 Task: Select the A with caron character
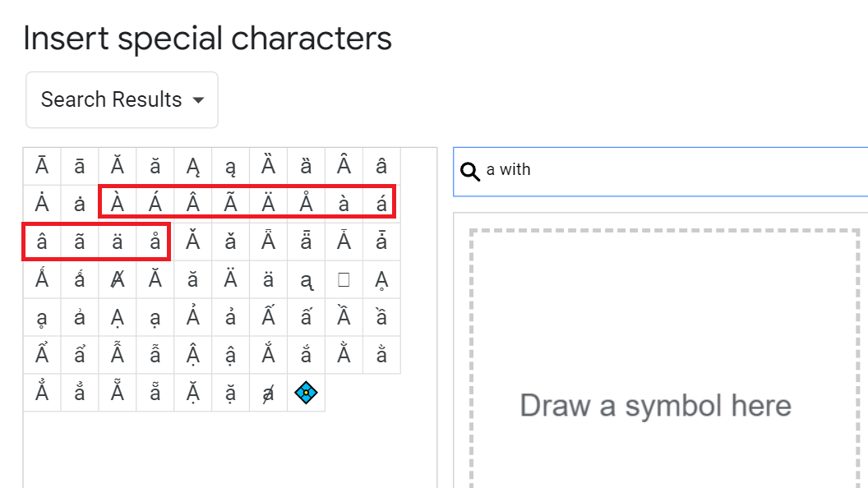(192, 240)
